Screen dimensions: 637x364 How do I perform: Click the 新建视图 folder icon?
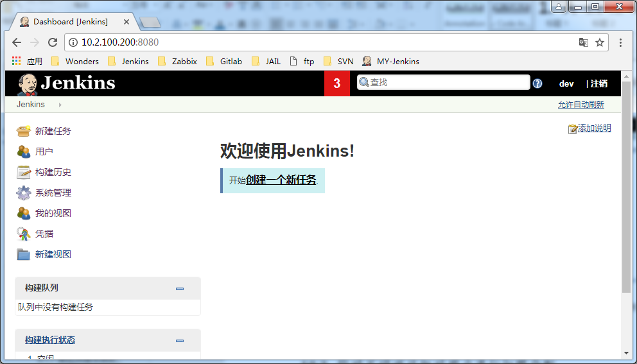tap(24, 254)
